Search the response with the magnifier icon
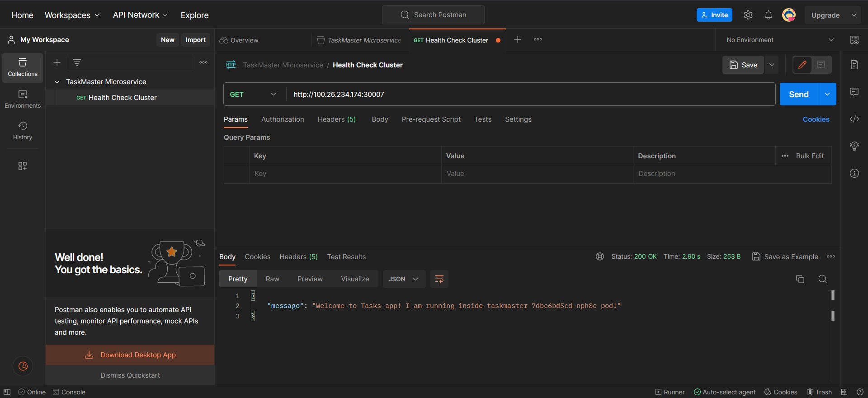868x398 pixels. coord(823,279)
